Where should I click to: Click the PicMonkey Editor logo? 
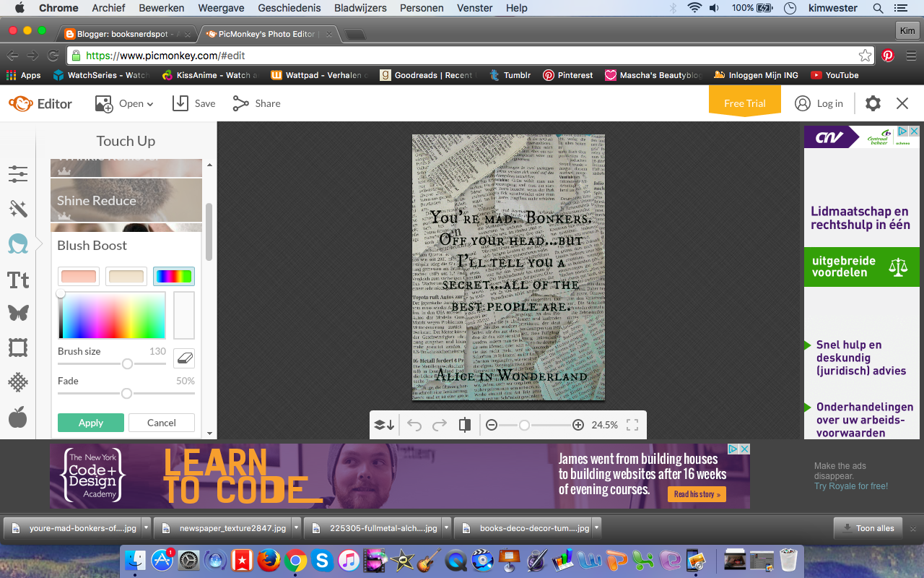40,103
